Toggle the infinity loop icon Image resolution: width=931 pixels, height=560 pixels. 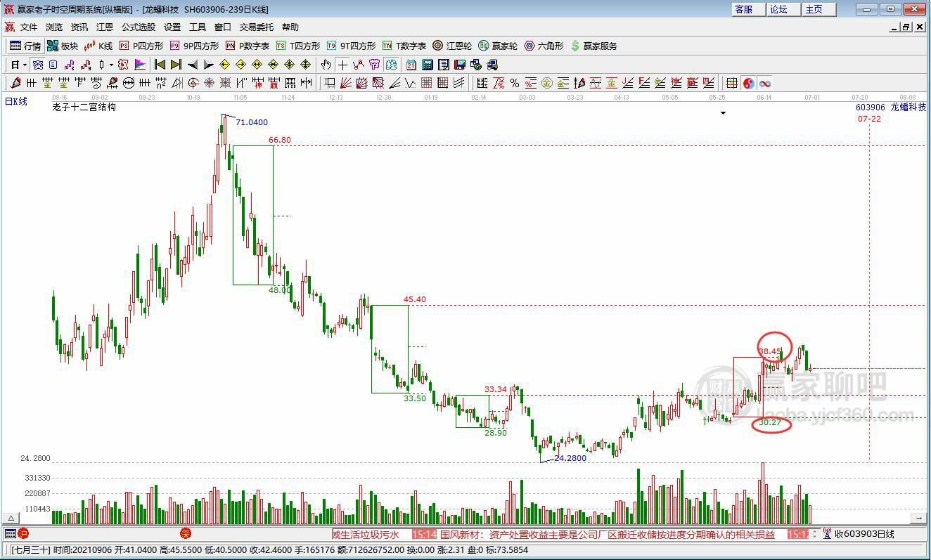764,83
